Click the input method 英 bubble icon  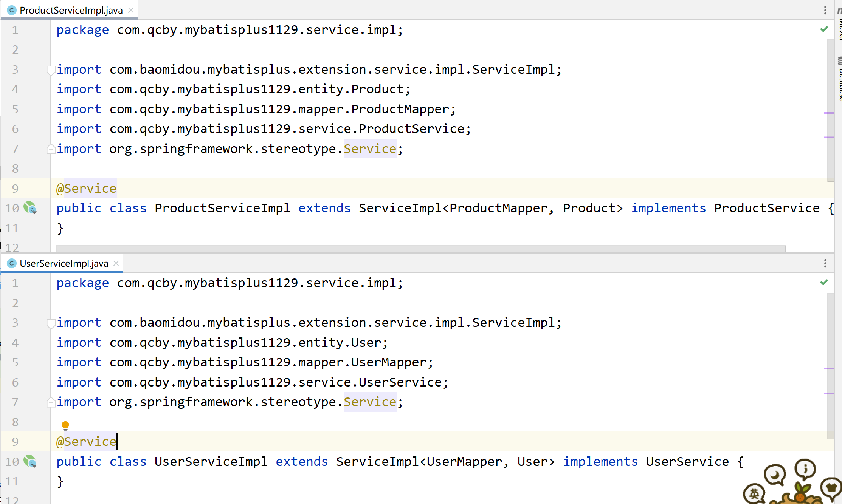pos(754,493)
